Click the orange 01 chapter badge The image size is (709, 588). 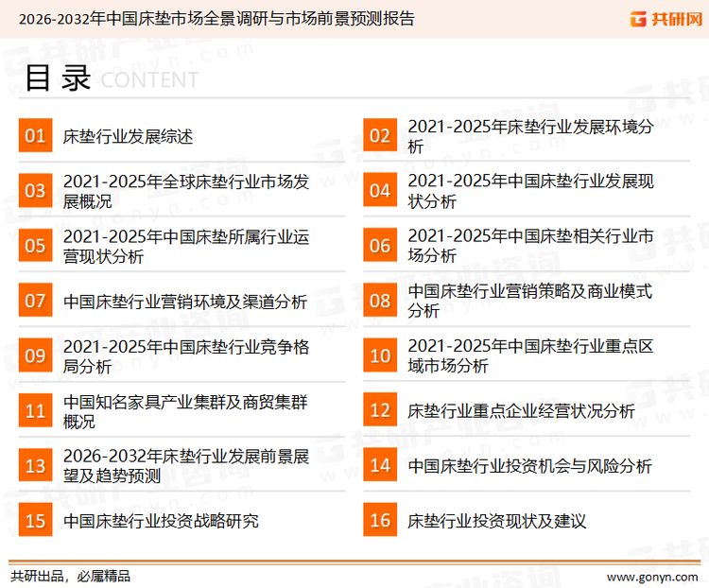(x=35, y=135)
